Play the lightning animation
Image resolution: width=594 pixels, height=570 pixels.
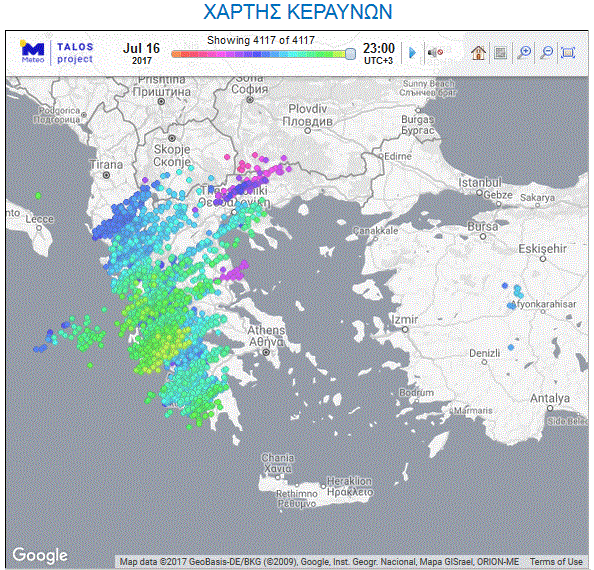pos(413,53)
